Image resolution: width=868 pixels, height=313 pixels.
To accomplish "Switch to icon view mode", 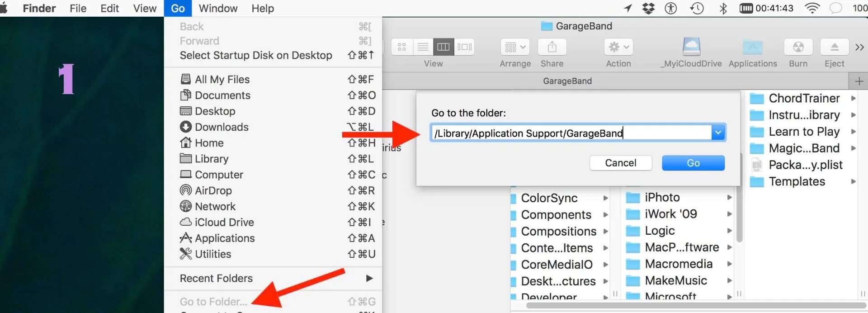I will [x=402, y=47].
